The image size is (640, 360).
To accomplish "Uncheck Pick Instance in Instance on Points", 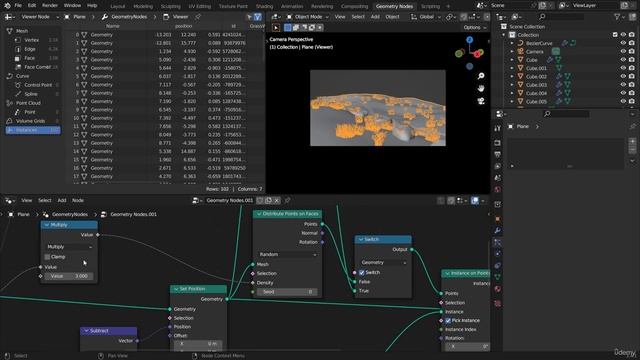I will (448, 320).
